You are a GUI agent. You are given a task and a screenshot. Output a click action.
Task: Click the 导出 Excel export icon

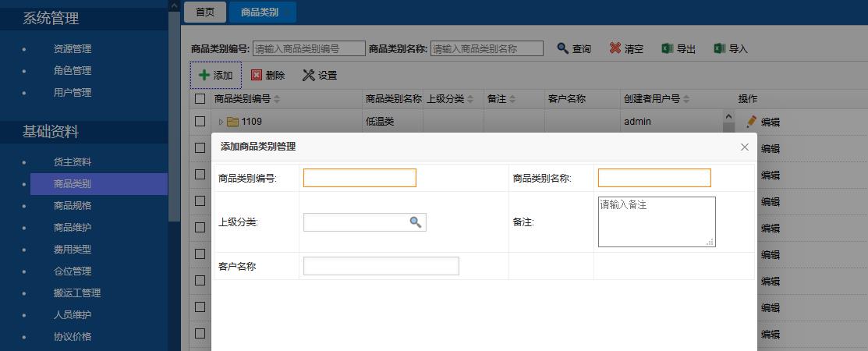pos(668,48)
